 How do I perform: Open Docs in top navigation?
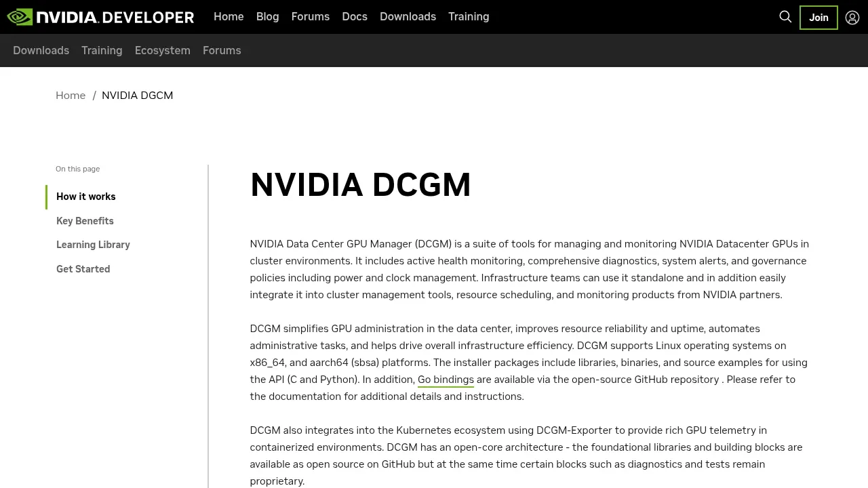pos(355,17)
